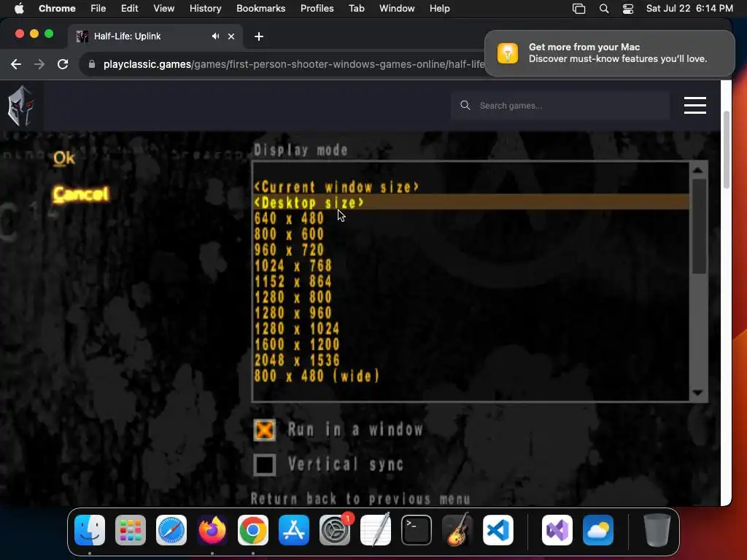747x560 pixels.
Task: Open the View menu
Action: point(163,9)
